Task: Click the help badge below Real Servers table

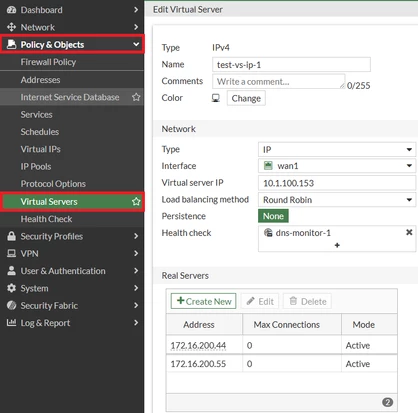Action: point(387,402)
